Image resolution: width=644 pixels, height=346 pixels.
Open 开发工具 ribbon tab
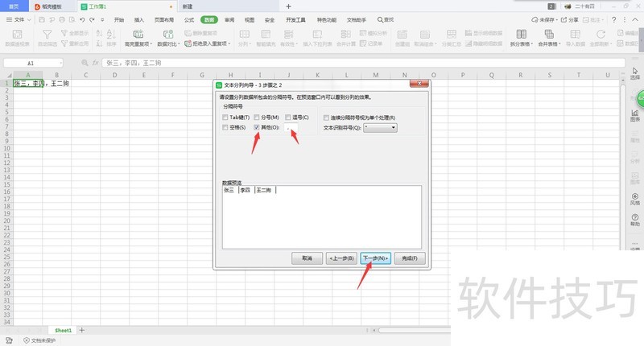click(x=295, y=19)
